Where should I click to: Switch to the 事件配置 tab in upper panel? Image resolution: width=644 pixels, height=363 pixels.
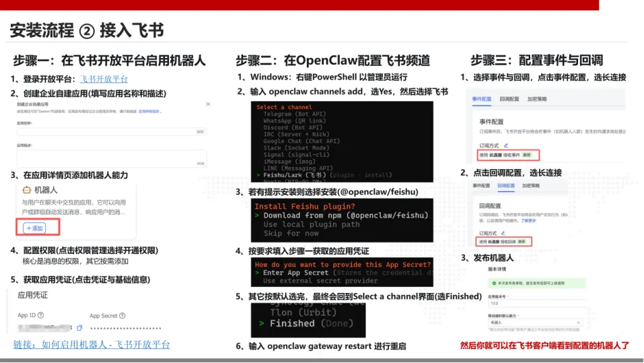(481, 99)
